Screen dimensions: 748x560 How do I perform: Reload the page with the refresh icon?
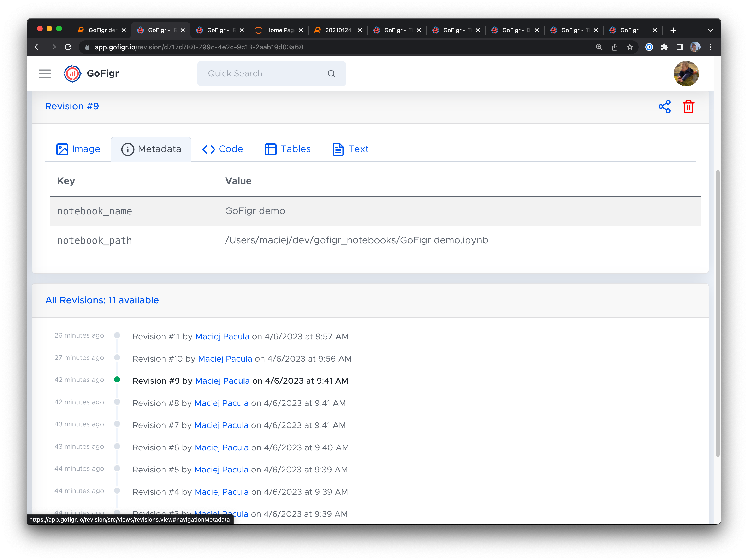coord(68,47)
